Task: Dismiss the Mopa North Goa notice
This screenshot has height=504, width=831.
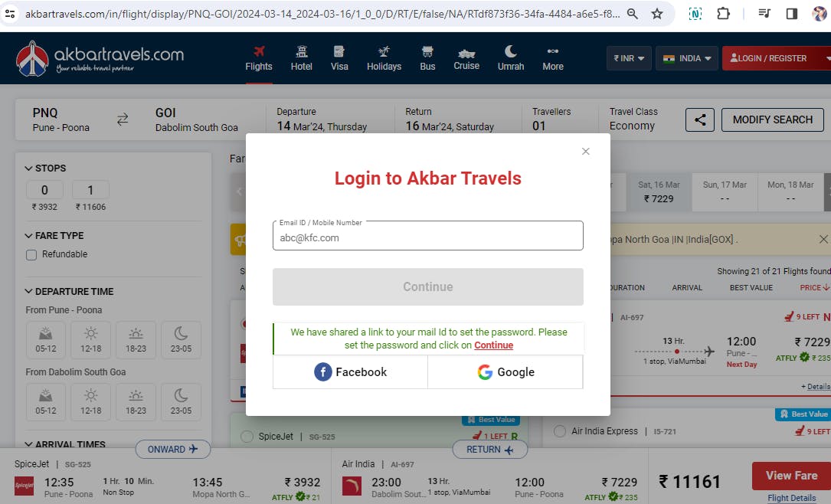Action: (823, 239)
